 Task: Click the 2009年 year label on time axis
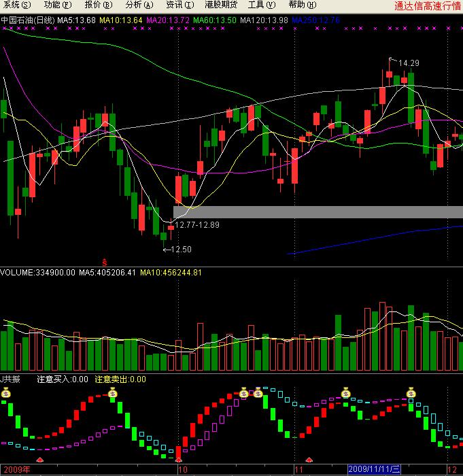coord(17,470)
